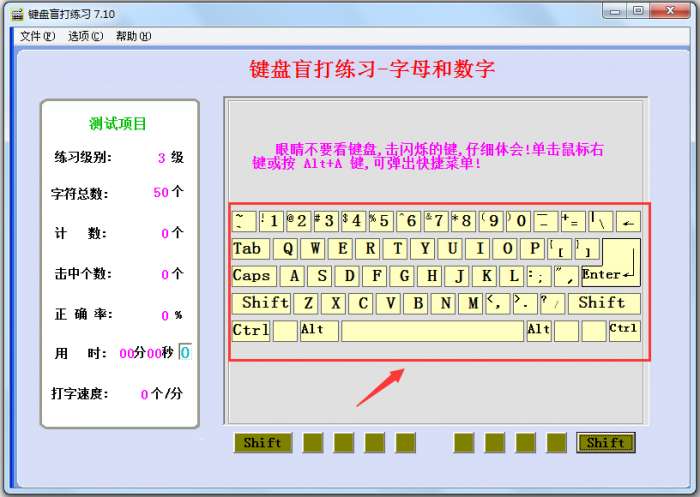Click the K key
Viewport: 700px width, 497px height.
[x=486, y=276]
